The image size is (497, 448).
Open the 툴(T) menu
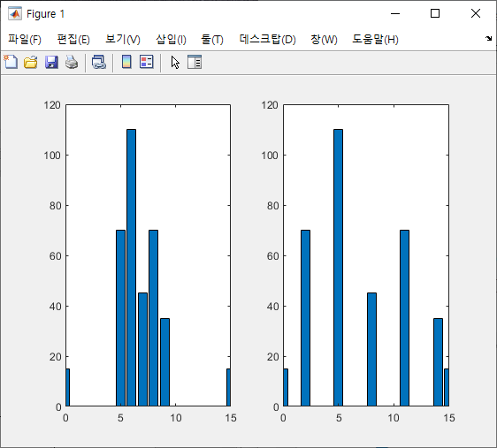click(x=212, y=39)
